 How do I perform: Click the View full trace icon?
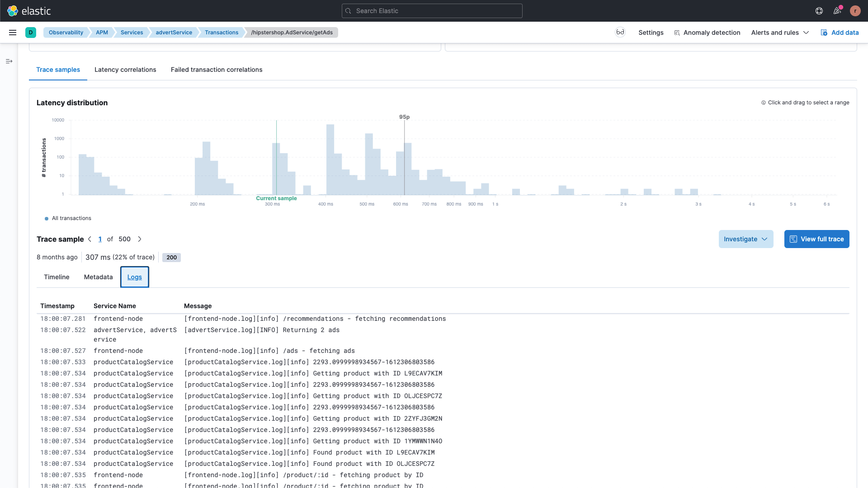pos(793,239)
